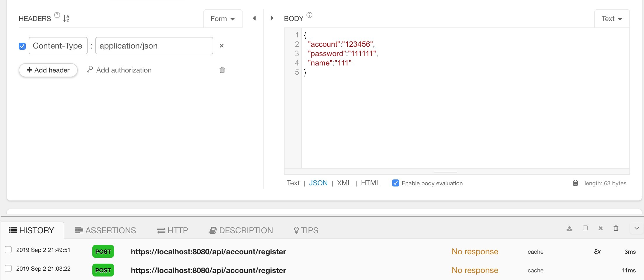Click the 8x repeat count
644x280 pixels.
coord(597,252)
